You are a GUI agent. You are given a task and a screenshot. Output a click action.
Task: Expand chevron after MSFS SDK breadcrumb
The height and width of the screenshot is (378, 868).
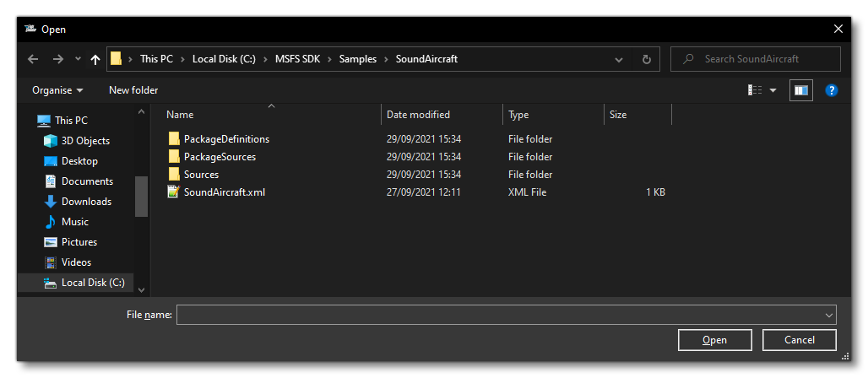coord(330,59)
